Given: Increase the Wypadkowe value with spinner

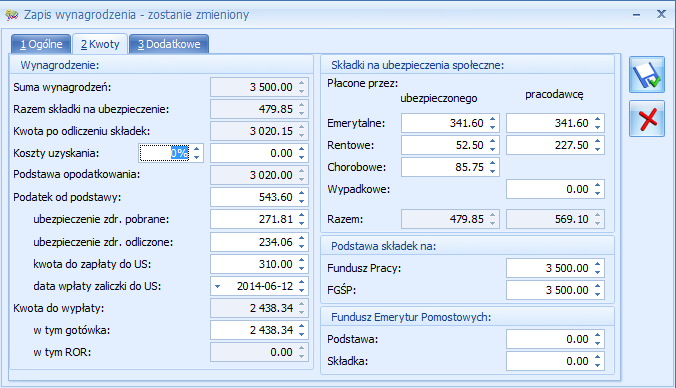Looking at the screenshot, I should coord(598,185).
